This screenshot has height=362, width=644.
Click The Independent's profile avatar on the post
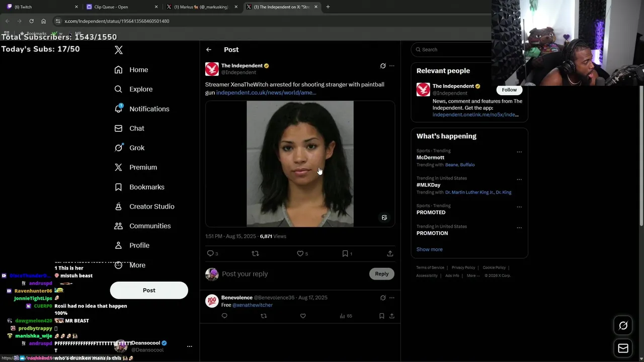click(x=212, y=69)
